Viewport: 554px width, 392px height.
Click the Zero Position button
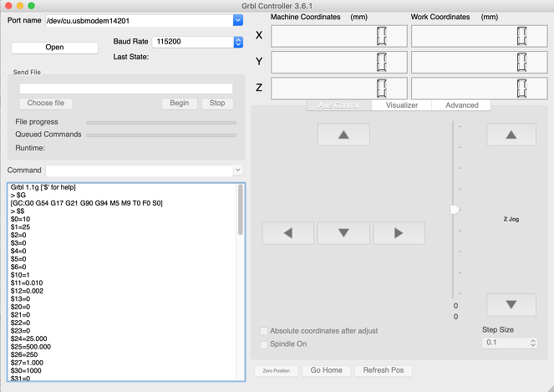pyautogui.click(x=277, y=371)
